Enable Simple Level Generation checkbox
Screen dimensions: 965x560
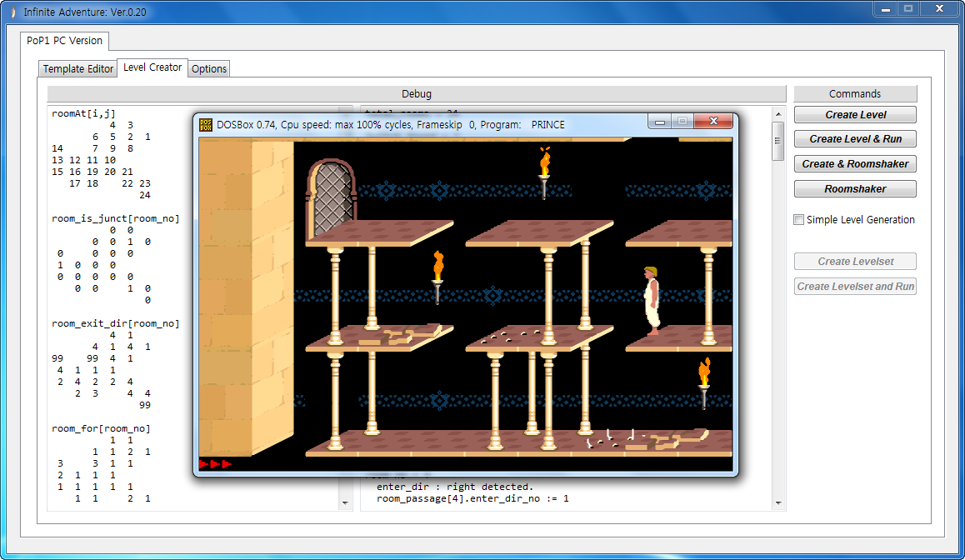[x=799, y=220]
